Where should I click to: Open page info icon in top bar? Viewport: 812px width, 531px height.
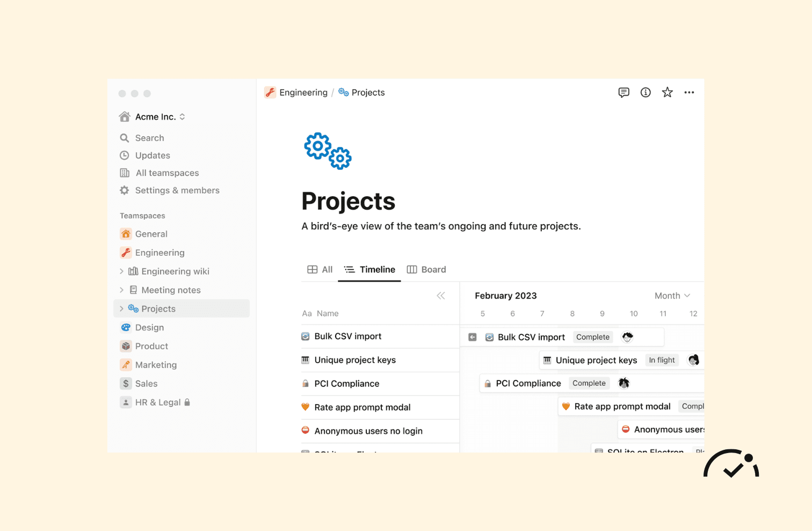click(x=646, y=92)
